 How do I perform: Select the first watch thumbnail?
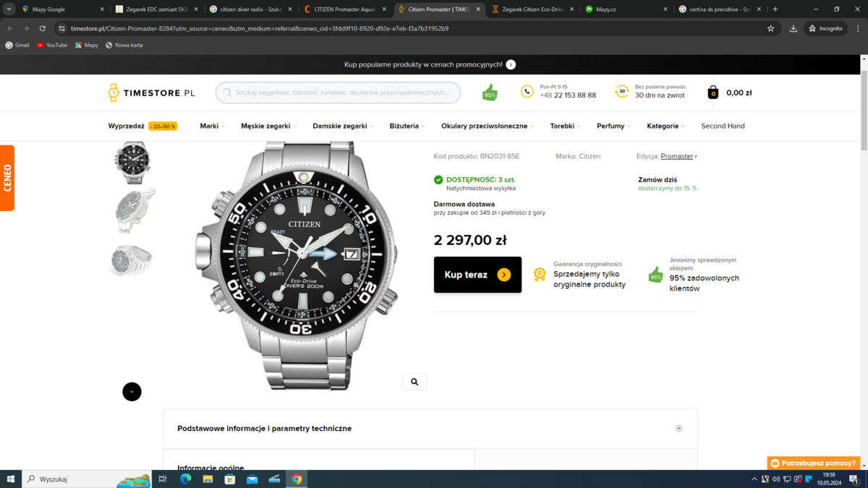pos(132,162)
